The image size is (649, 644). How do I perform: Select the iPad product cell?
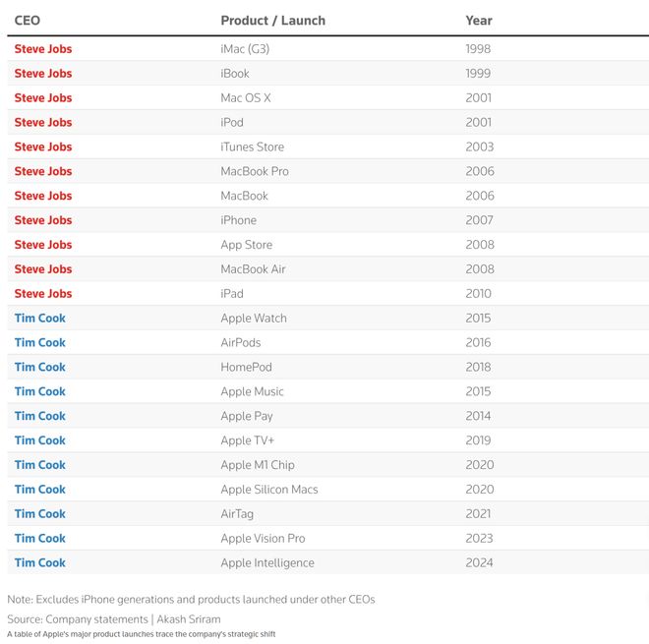(232, 294)
